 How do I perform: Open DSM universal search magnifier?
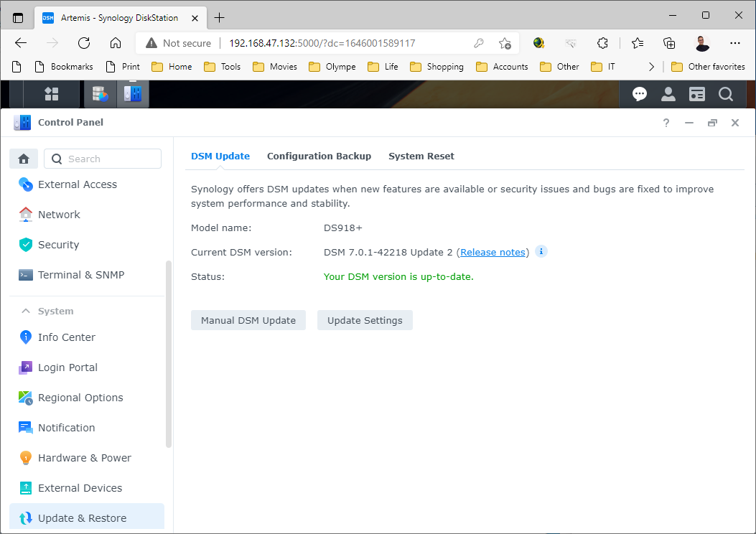point(726,94)
